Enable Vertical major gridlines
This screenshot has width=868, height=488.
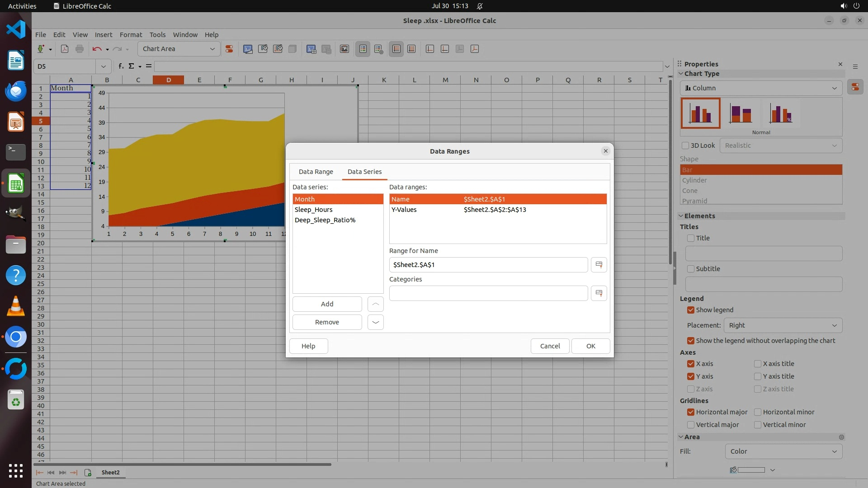pyautogui.click(x=690, y=425)
